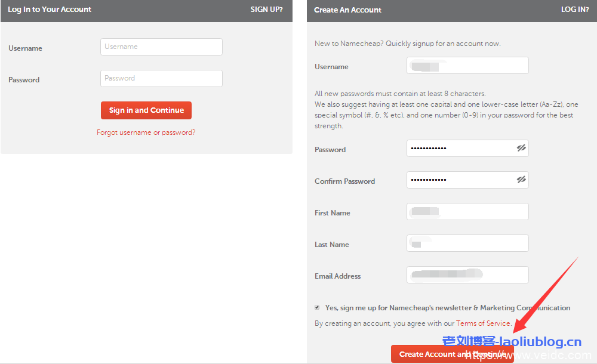The image size is (597, 364).
Task: Focus the login Username field
Action: (161, 47)
